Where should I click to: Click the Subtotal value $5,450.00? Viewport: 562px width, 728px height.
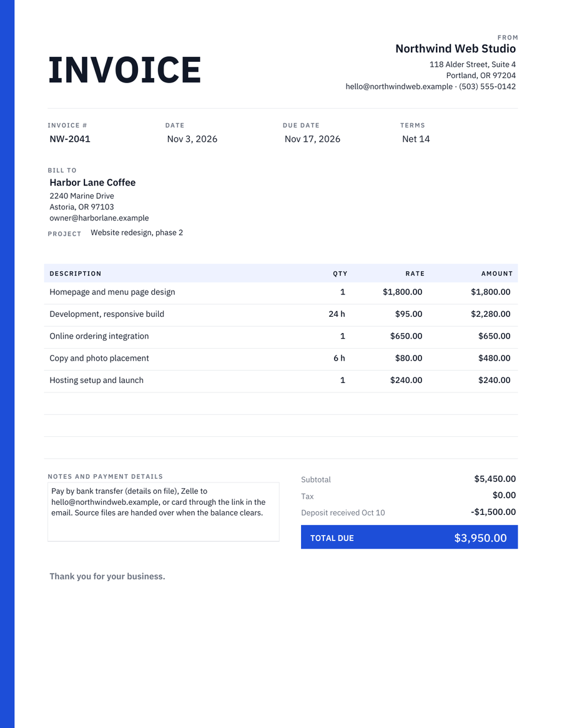[x=495, y=479]
